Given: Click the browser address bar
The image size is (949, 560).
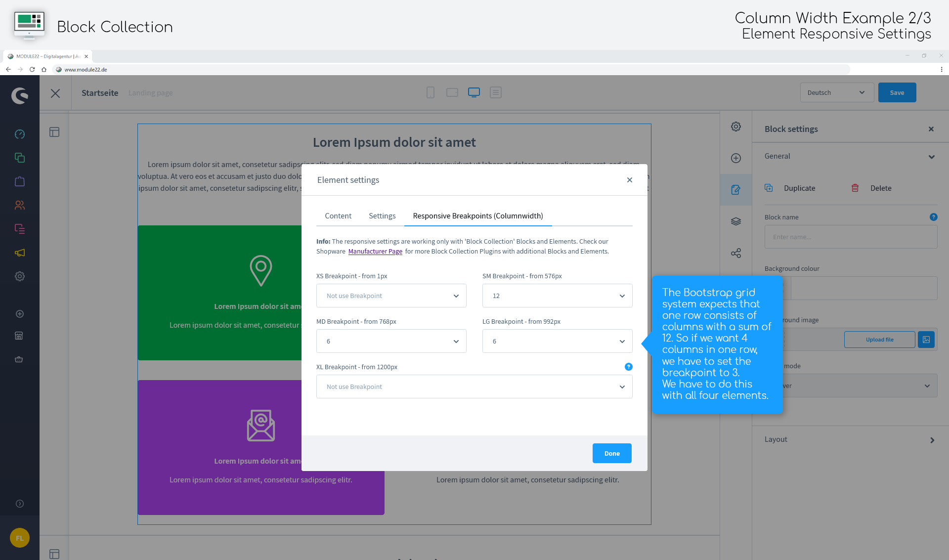Looking at the screenshot, I should [452, 70].
